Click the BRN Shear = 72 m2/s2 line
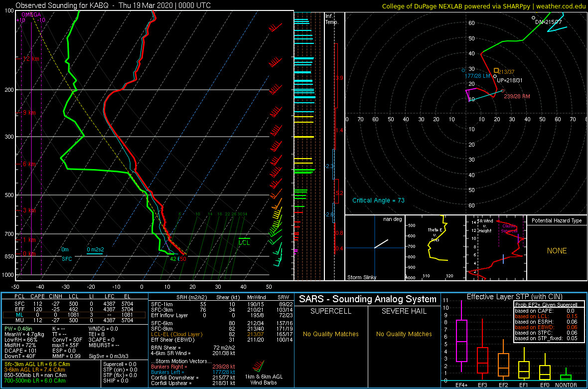The height and width of the screenshot is (389, 588). tap(194, 348)
